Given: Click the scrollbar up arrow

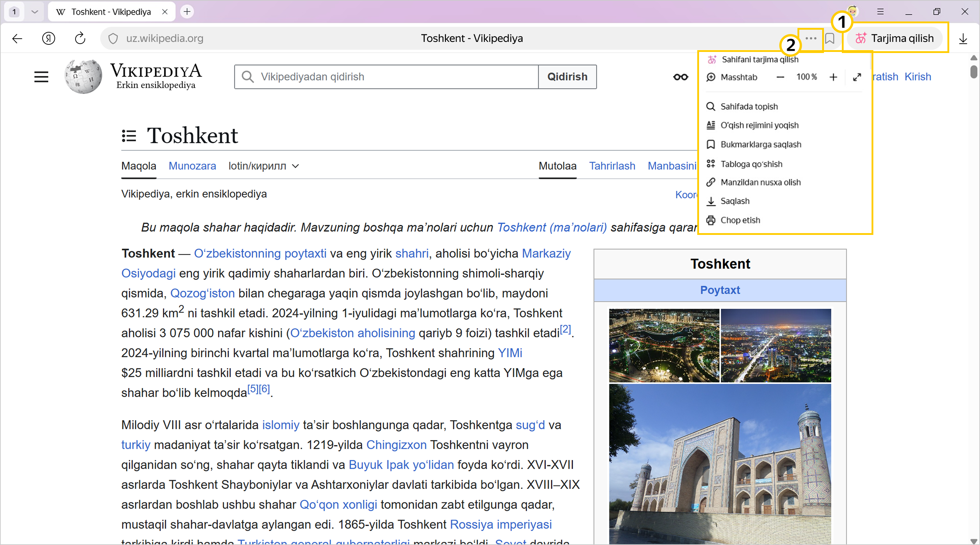Looking at the screenshot, I should pyautogui.click(x=974, y=58).
